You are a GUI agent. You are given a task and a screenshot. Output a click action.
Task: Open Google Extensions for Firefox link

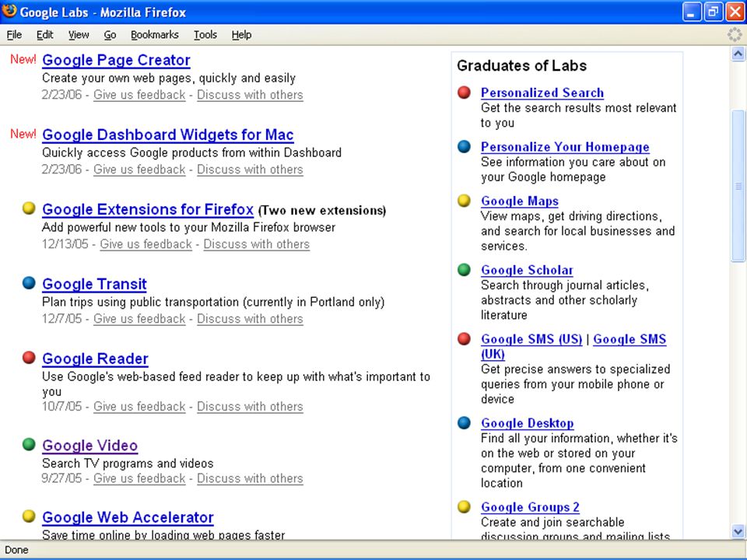click(x=148, y=209)
